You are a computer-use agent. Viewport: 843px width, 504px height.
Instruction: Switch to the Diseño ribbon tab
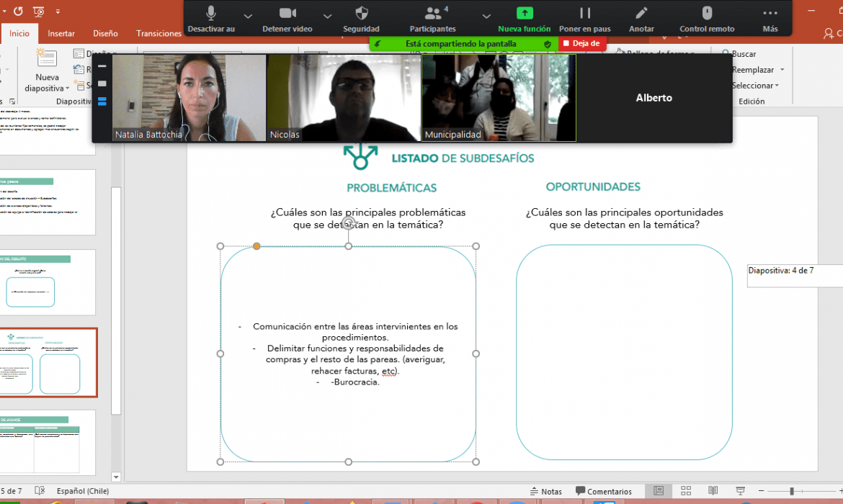click(x=105, y=33)
